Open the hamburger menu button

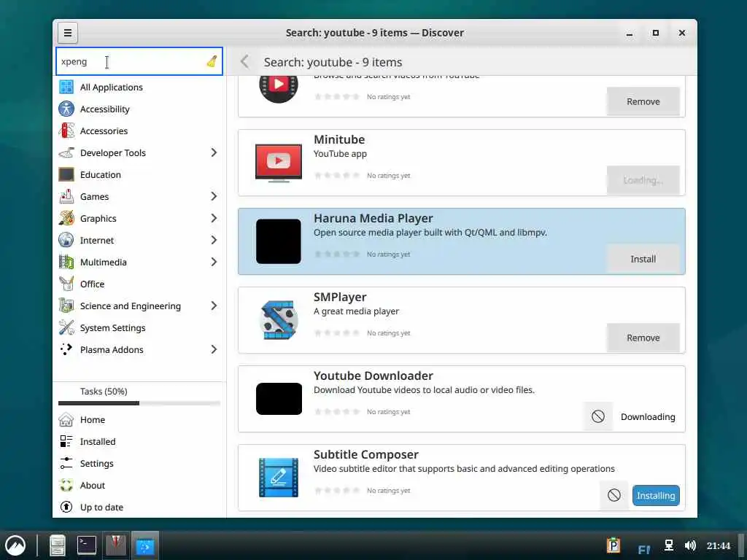(68, 33)
